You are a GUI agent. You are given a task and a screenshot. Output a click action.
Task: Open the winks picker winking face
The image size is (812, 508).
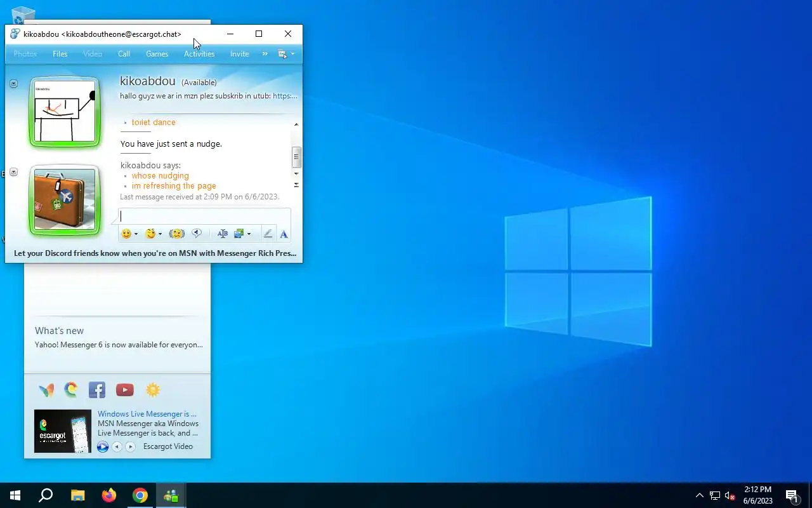tap(150, 234)
